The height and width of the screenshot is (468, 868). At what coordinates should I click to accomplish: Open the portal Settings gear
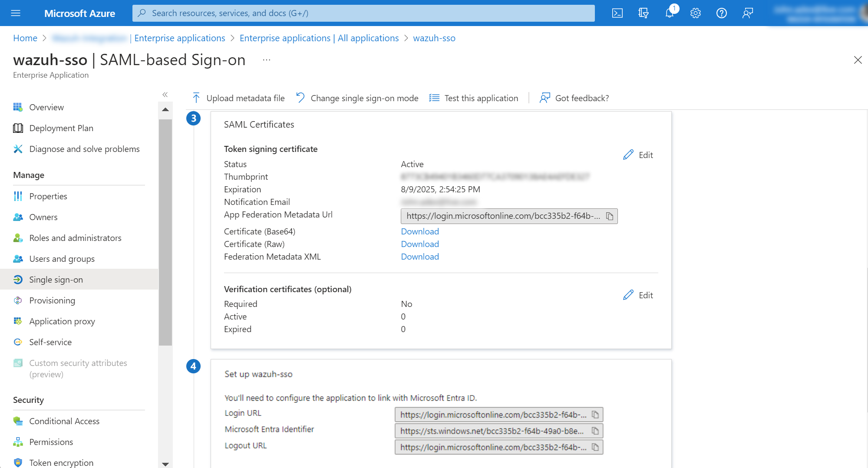(696, 13)
